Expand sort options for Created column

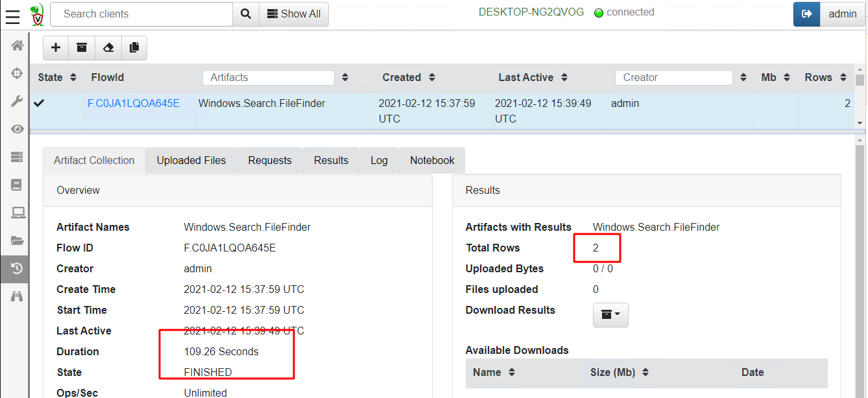coord(433,77)
